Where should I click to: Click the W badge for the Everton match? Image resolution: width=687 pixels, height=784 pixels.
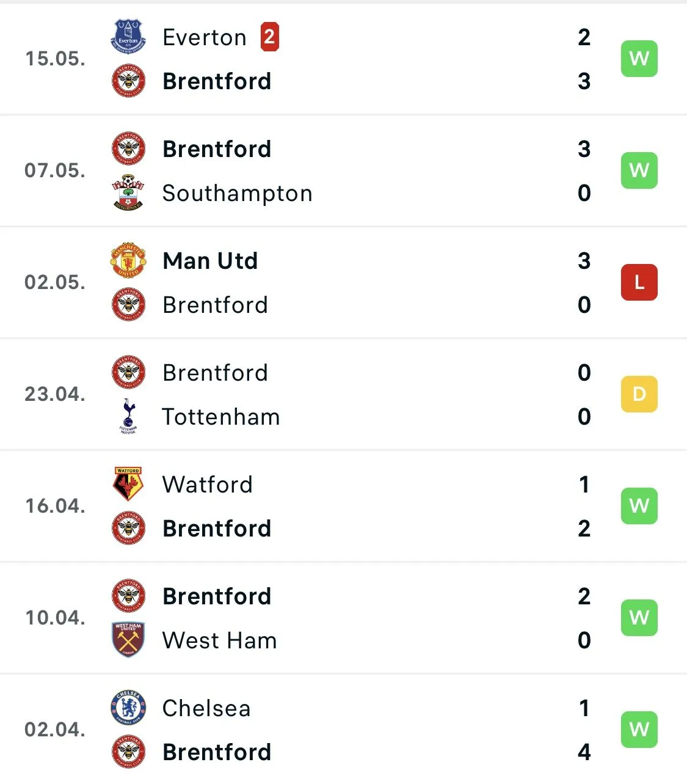click(x=639, y=59)
